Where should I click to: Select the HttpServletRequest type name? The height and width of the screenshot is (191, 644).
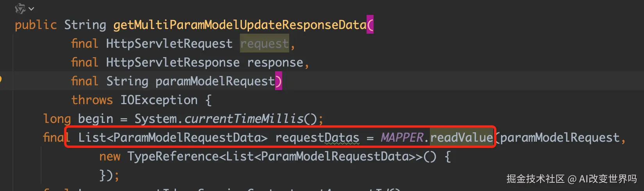tap(169, 43)
